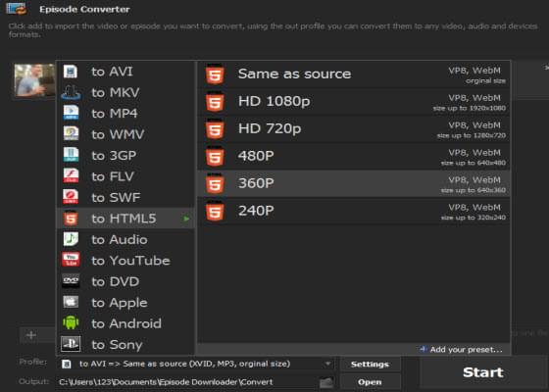Click the SWF format icon

pos(71,197)
